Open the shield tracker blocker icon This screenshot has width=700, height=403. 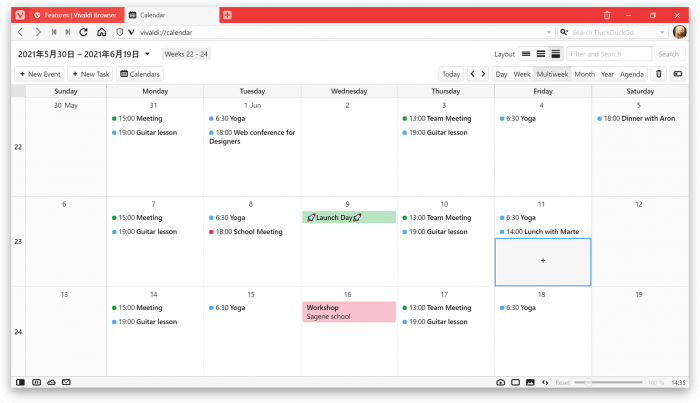pyautogui.click(x=119, y=32)
